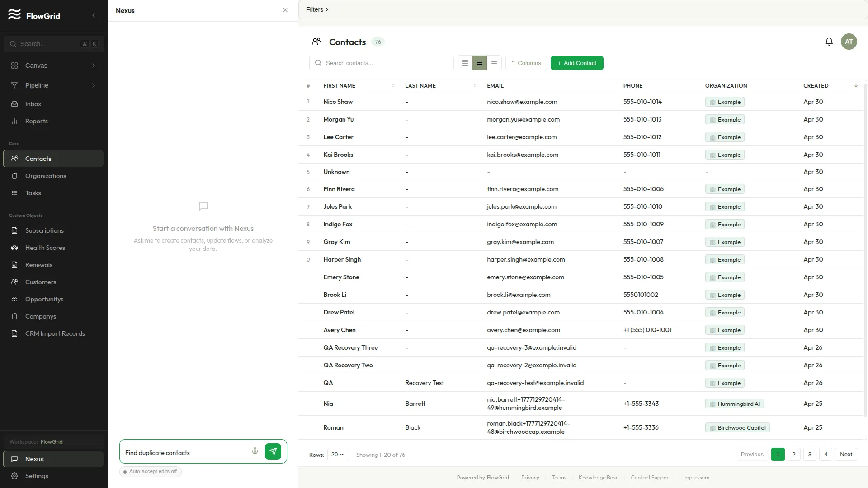Open the AT user avatar menu
Screen dimensions: 868x488
pyautogui.click(x=849, y=42)
